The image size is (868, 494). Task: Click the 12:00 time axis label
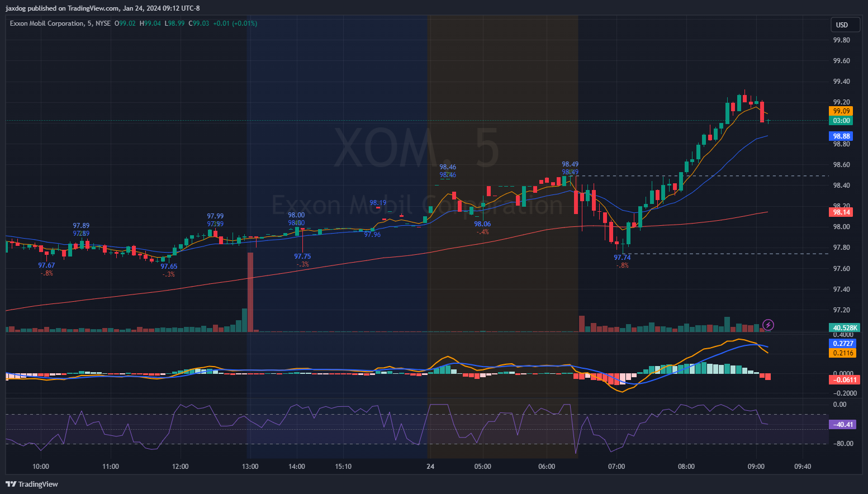(181, 467)
